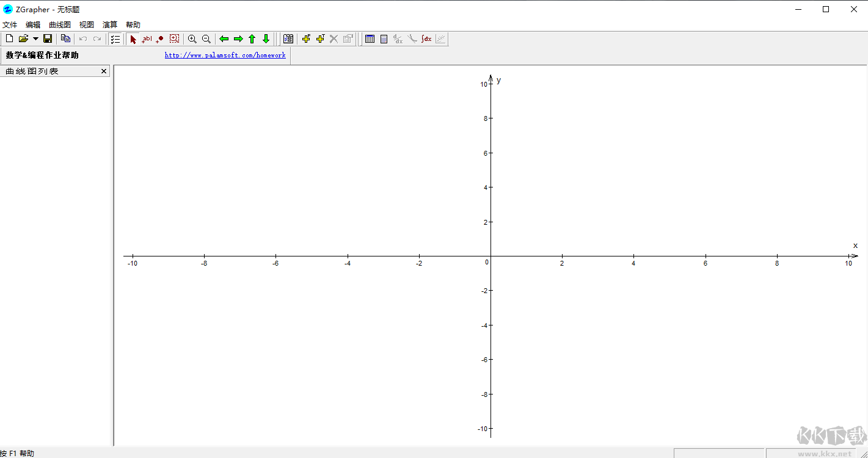This screenshot has height=458, width=868.
Task: Select the arrow pointer tool
Action: (x=133, y=39)
